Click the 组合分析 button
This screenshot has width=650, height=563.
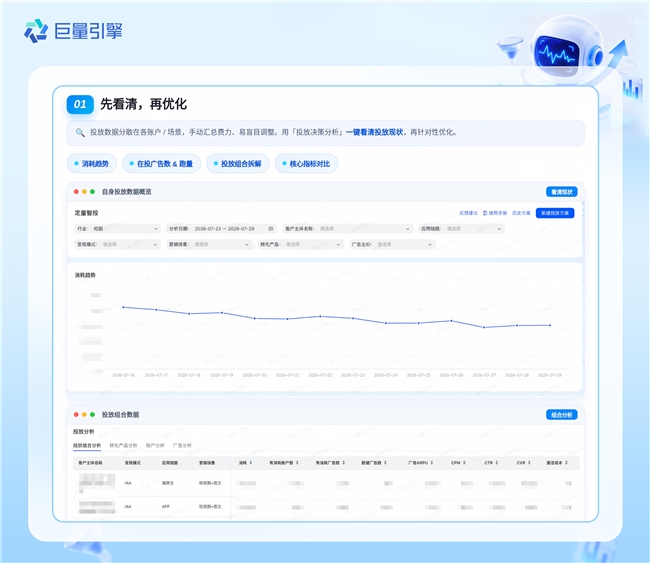[562, 415]
